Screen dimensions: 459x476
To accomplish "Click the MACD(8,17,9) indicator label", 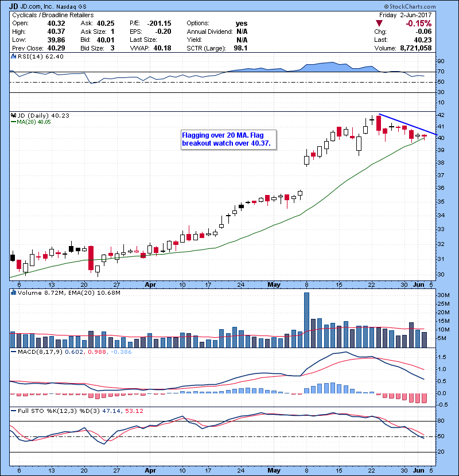I will coord(40,352).
